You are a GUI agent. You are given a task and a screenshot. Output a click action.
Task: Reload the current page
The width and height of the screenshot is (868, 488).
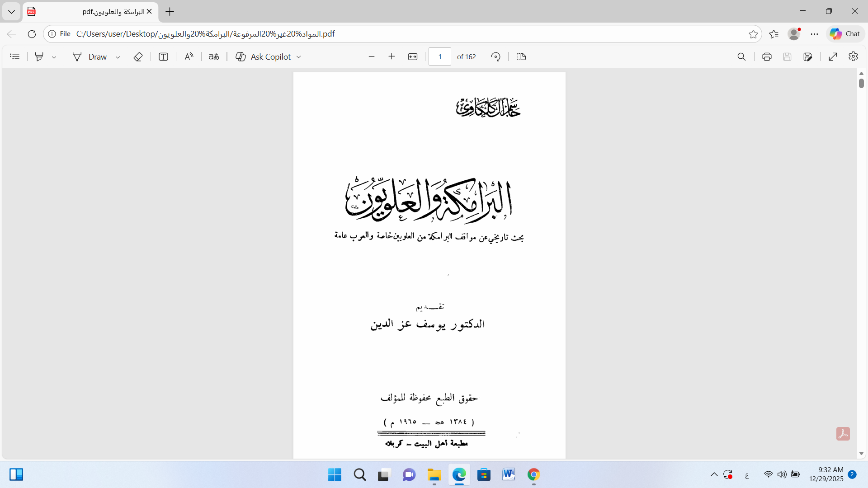(x=32, y=34)
